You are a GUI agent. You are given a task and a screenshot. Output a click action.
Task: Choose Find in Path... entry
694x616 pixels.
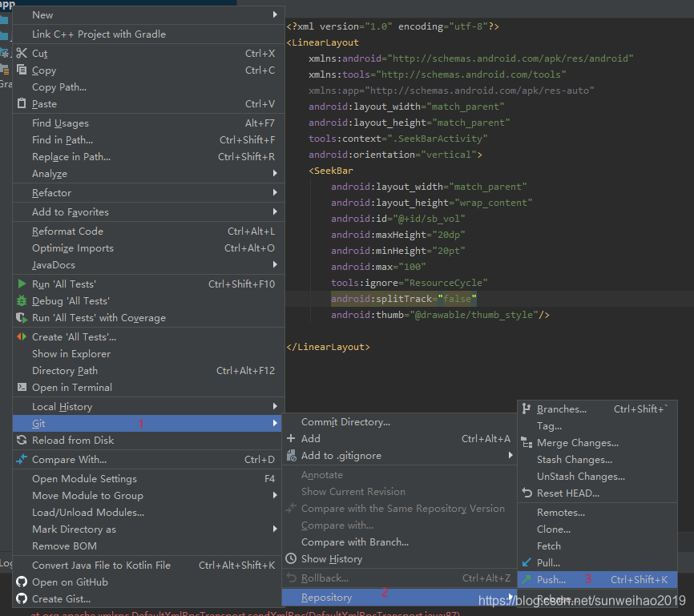coord(148,140)
